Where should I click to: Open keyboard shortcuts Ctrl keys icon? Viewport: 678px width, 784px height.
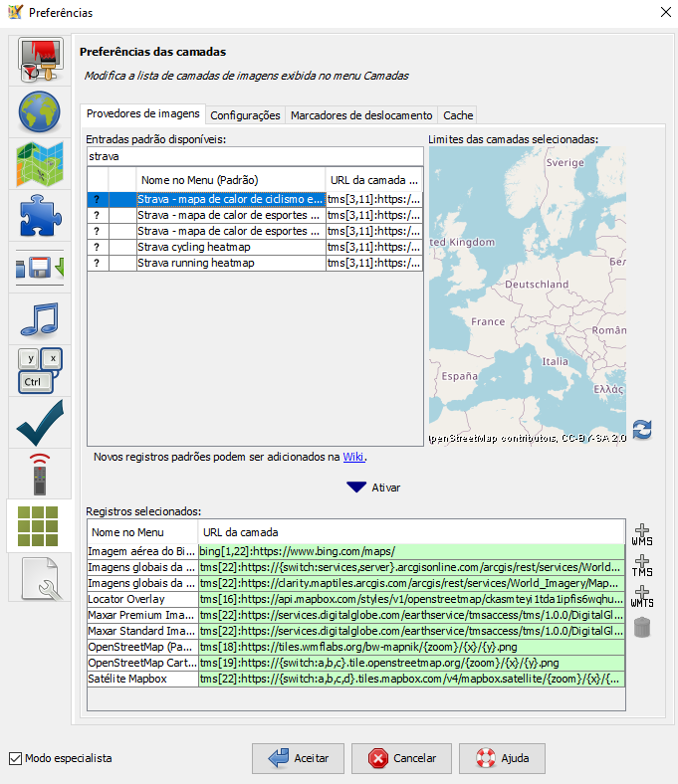tap(40, 370)
